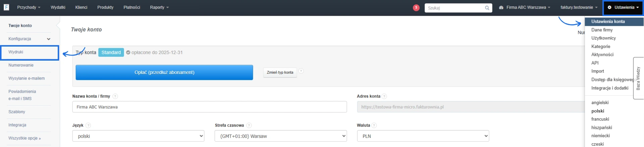Click the Zmień typ konta button
The height and width of the screenshot is (147, 644).
tap(280, 72)
